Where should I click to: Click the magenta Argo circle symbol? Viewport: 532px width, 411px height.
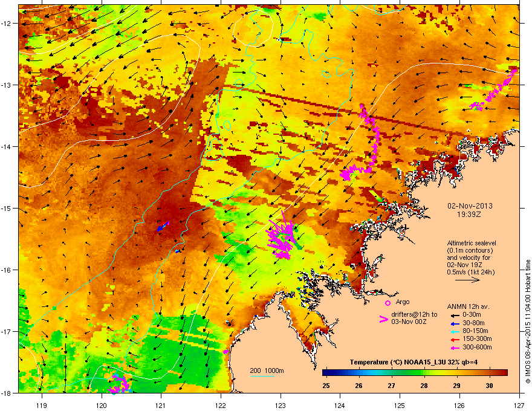tap(388, 303)
